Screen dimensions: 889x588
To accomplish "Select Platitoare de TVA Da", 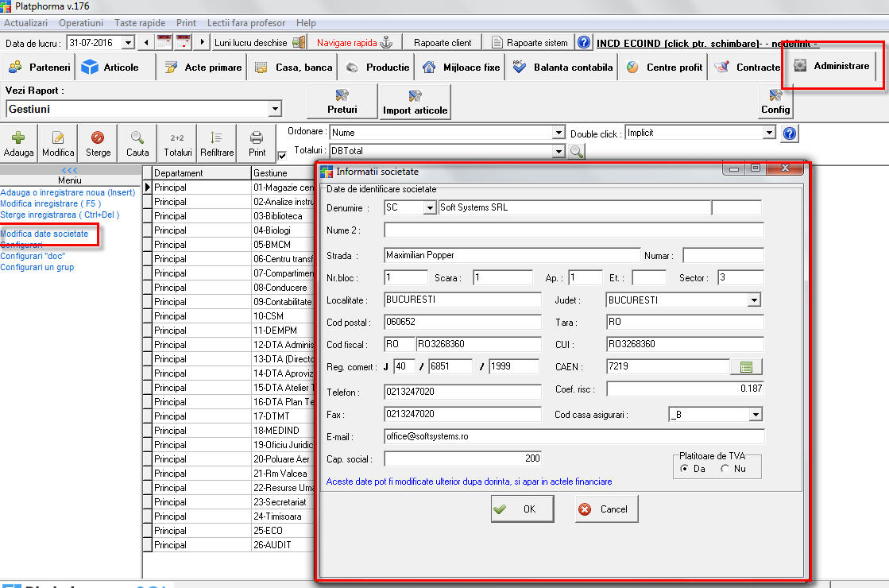I will tap(685, 469).
